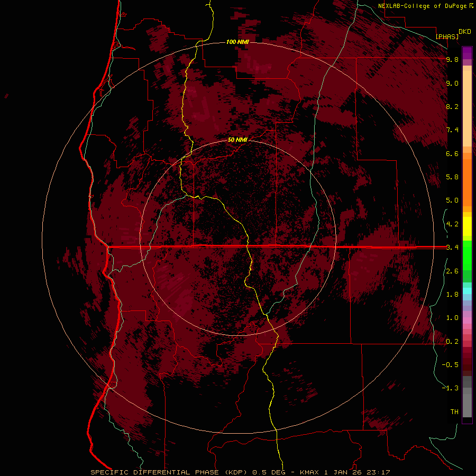This screenshot has height=476, width=476.
Task: Select the pink color bar segment
Action: coord(467,321)
